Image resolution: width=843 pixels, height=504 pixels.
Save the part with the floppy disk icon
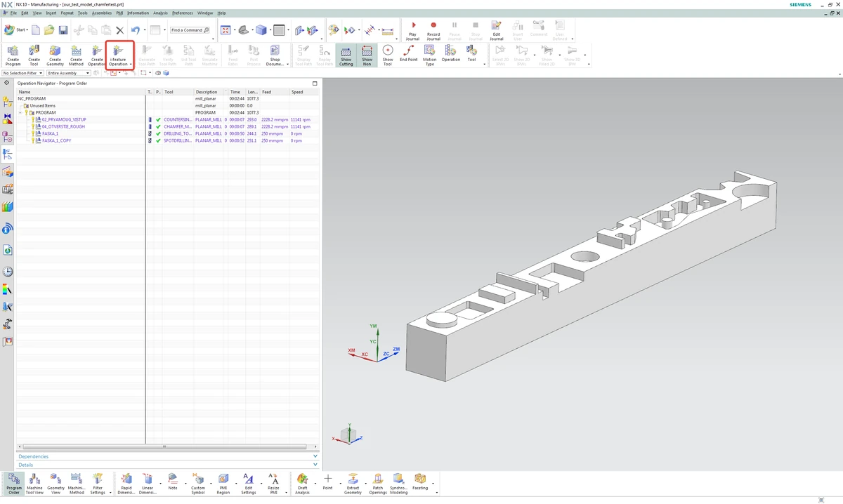pyautogui.click(x=63, y=30)
